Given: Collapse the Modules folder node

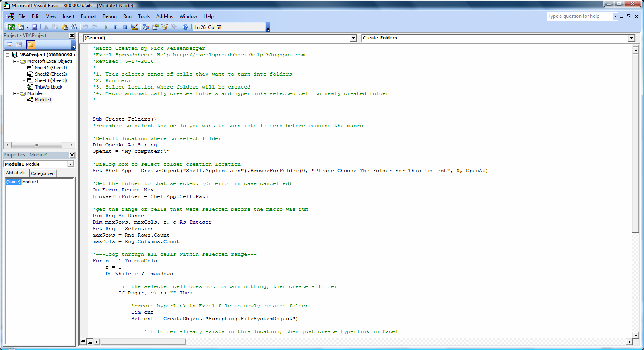Looking at the screenshot, I should [x=15, y=93].
